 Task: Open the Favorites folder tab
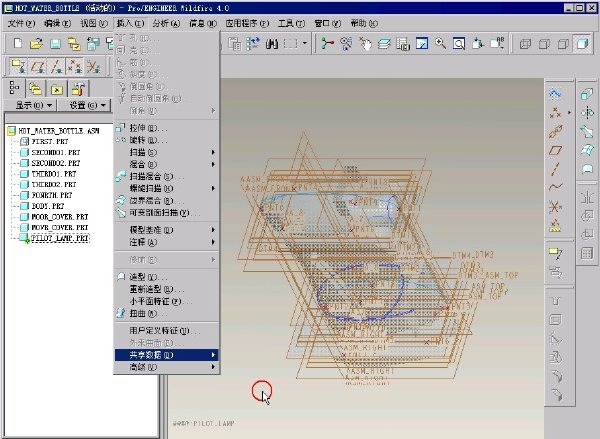click(x=57, y=89)
